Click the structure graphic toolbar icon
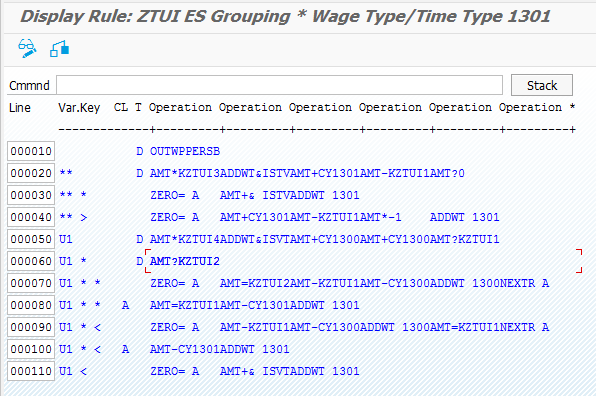The height and width of the screenshot is (396, 596). coord(59,49)
